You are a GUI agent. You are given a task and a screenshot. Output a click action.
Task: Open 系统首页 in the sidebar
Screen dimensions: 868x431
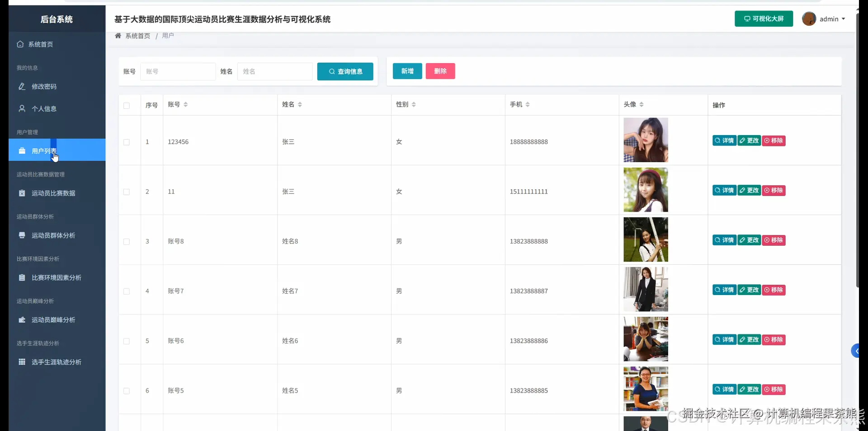tap(57, 44)
